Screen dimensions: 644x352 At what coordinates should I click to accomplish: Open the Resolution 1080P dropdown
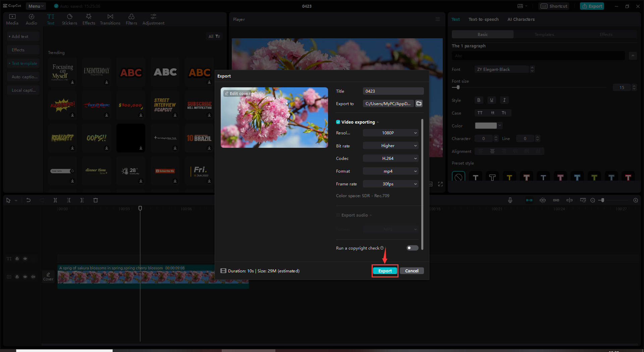point(390,133)
